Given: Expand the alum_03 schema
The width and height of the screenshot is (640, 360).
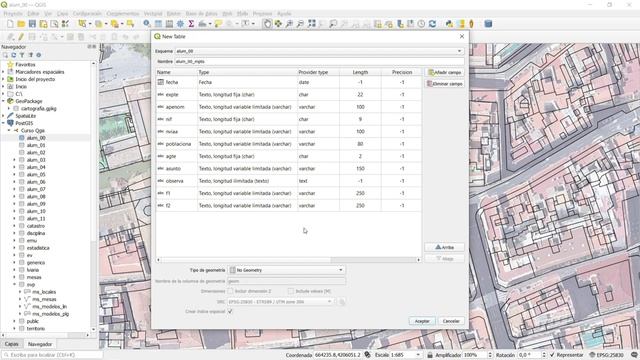Looking at the screenshot, I should [15, 160].
